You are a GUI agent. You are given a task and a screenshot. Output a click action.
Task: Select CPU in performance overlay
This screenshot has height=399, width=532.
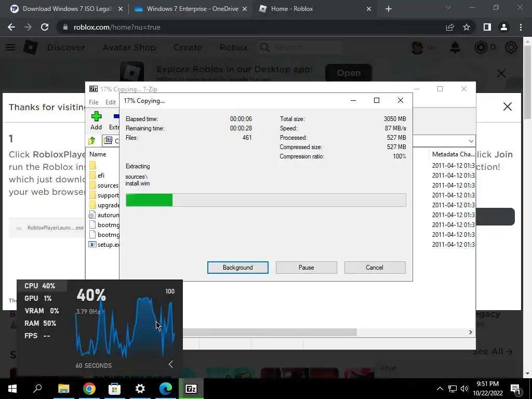[42, 286]
